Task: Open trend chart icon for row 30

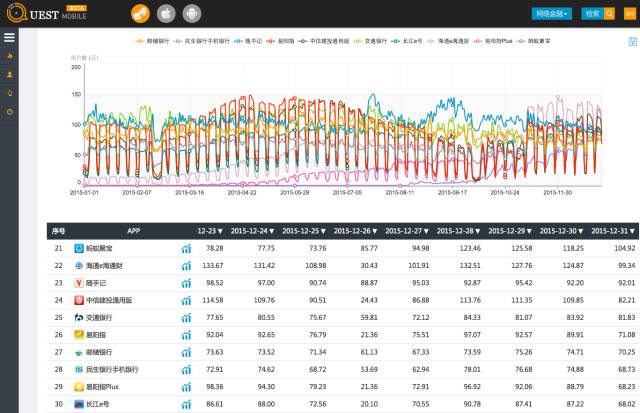Action: click(186, 404)
